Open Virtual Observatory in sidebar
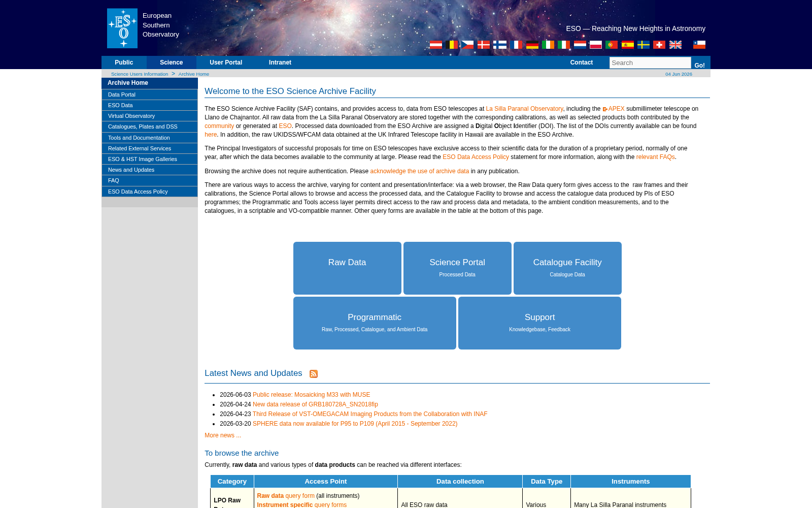This screenshot has width=812, height=508. click(150, 116)
